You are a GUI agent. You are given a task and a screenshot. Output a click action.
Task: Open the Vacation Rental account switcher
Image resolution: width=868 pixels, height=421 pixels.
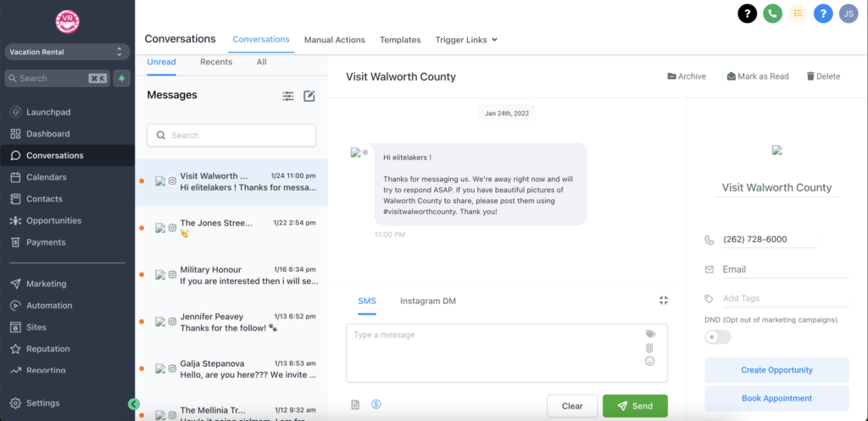coord(68,52)
